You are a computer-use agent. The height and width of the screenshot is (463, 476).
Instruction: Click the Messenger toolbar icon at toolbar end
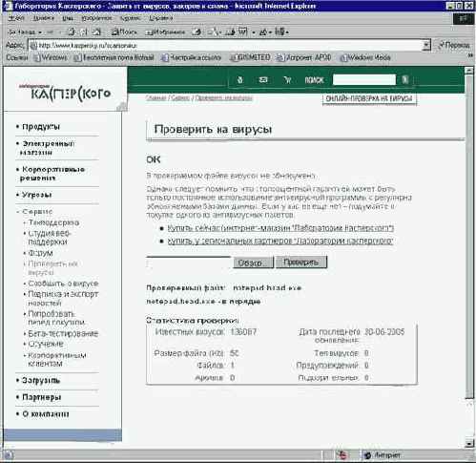[x=280, y=32]
